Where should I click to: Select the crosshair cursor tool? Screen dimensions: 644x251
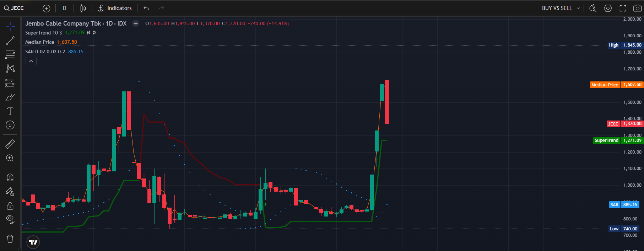[10, 26]
